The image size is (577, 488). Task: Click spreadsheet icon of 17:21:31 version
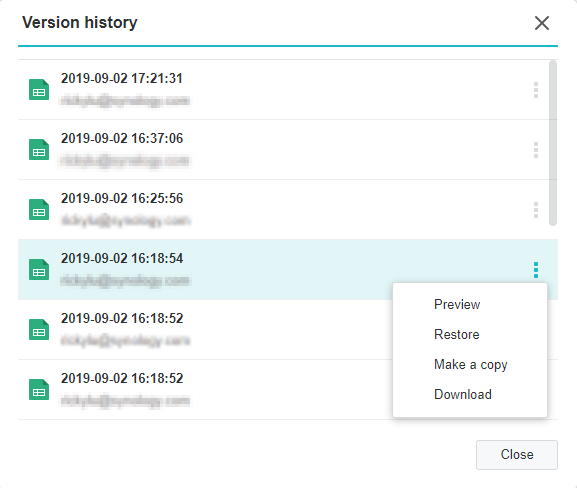(x=39, y=89)
